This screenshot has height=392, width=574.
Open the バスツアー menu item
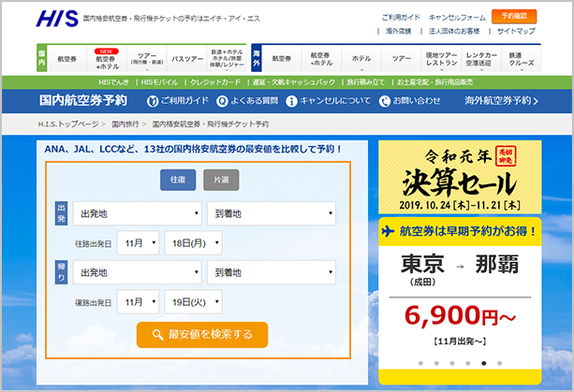point(186,58)
